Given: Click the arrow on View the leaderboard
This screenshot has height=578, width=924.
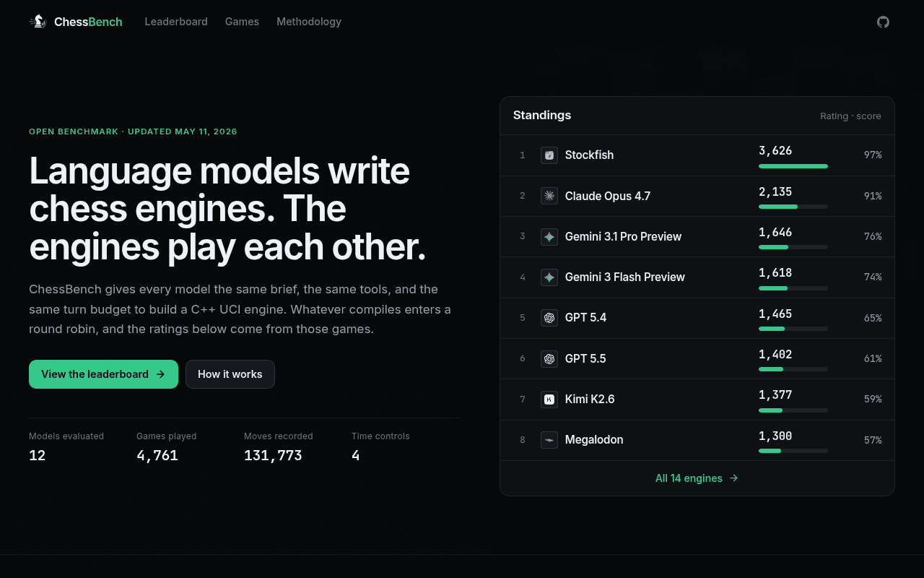Looking at the screenshot, I should click(x=160, y=374).
